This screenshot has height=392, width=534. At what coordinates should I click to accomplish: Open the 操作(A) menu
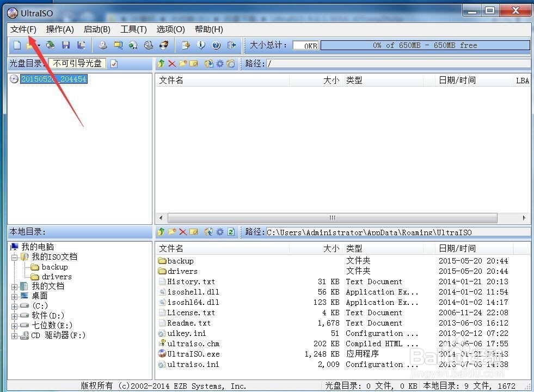point(60,29)
